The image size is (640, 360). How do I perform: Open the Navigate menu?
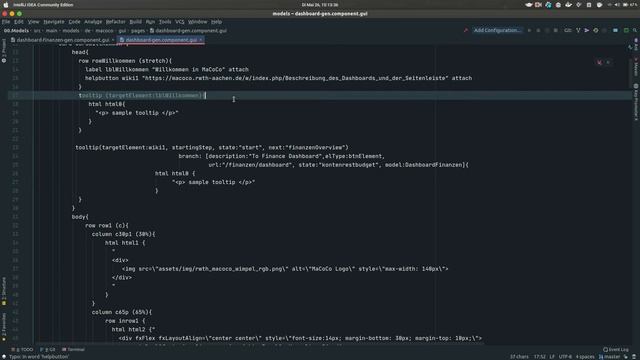click(x=54, y=22)
